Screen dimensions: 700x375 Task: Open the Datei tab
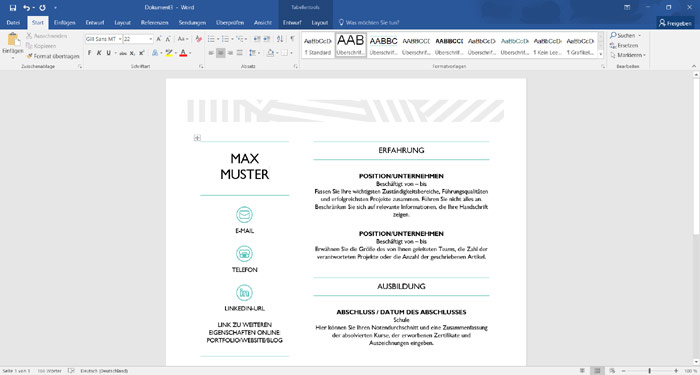[13, 22]
